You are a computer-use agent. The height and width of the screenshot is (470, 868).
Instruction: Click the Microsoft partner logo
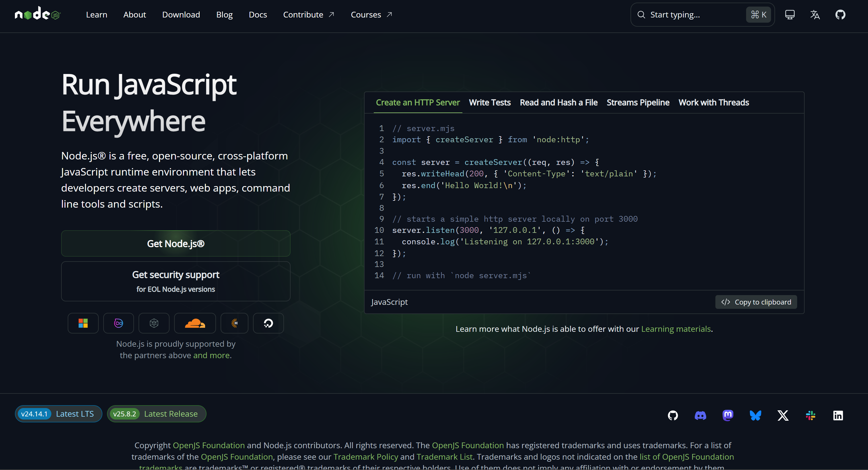(x=83, y=323)
